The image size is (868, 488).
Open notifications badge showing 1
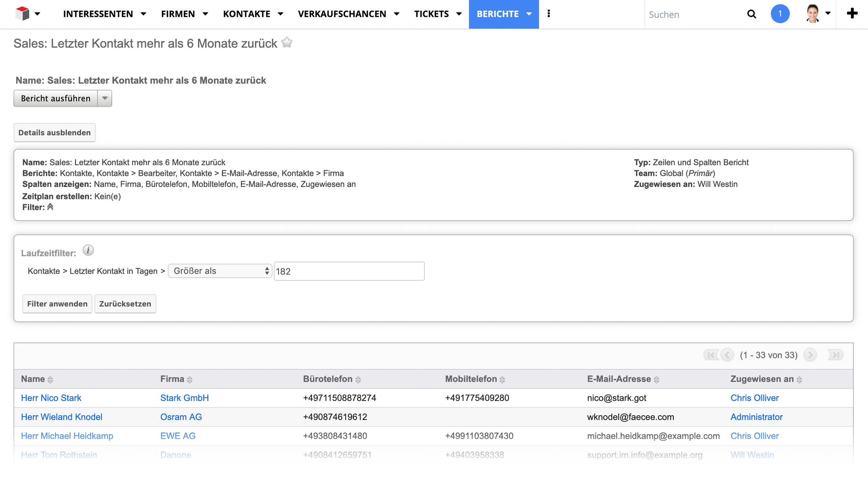pyautogui.click(x=780, y=14)
